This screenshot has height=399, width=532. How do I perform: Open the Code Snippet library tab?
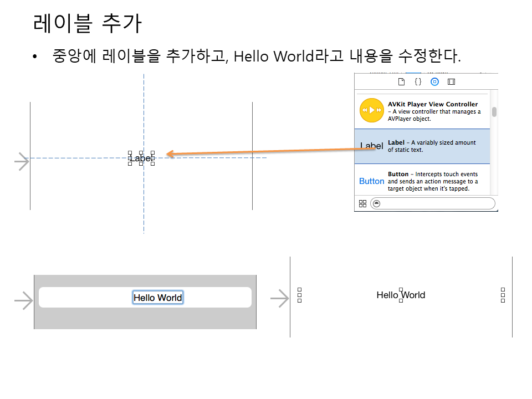(x=418, y=81)
